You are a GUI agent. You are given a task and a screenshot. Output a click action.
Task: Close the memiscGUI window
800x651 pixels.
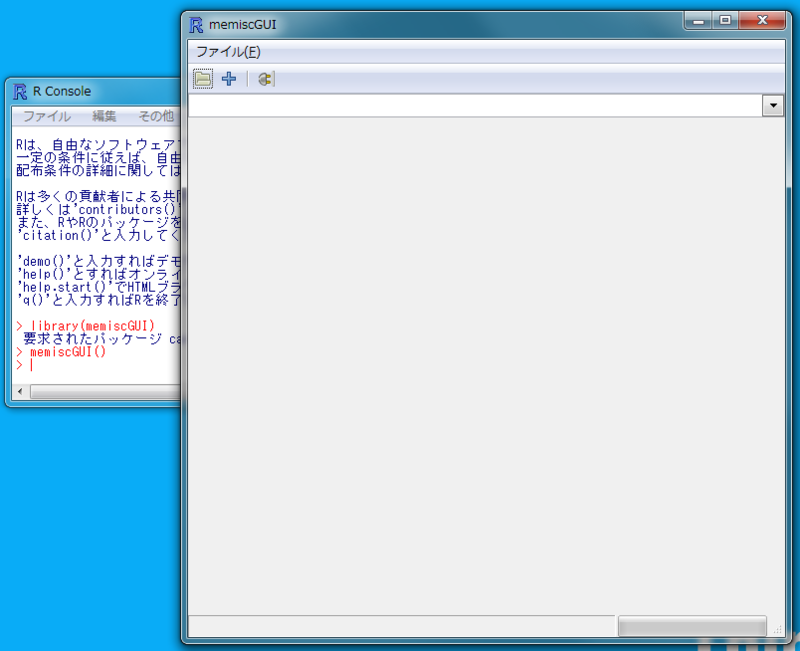click(762, 21)
